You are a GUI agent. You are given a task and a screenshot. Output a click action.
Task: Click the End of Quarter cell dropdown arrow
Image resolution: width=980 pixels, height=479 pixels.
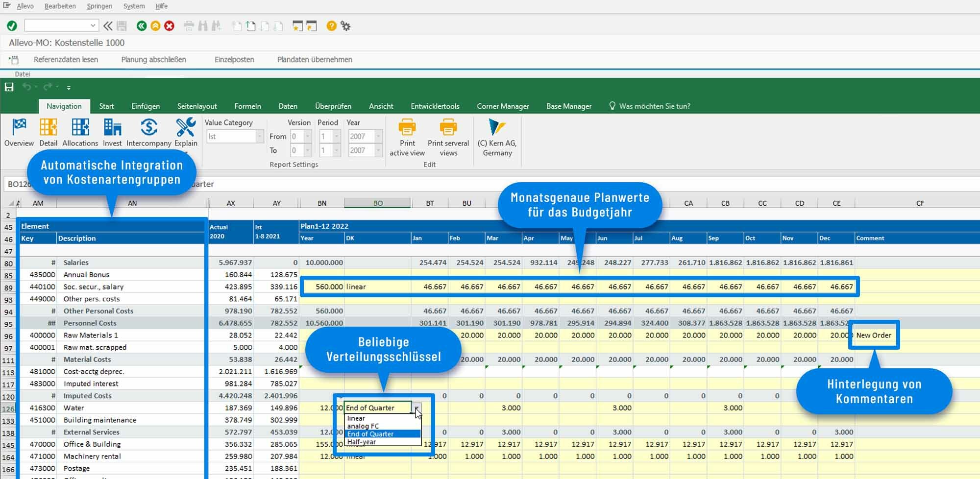point(416,407)
